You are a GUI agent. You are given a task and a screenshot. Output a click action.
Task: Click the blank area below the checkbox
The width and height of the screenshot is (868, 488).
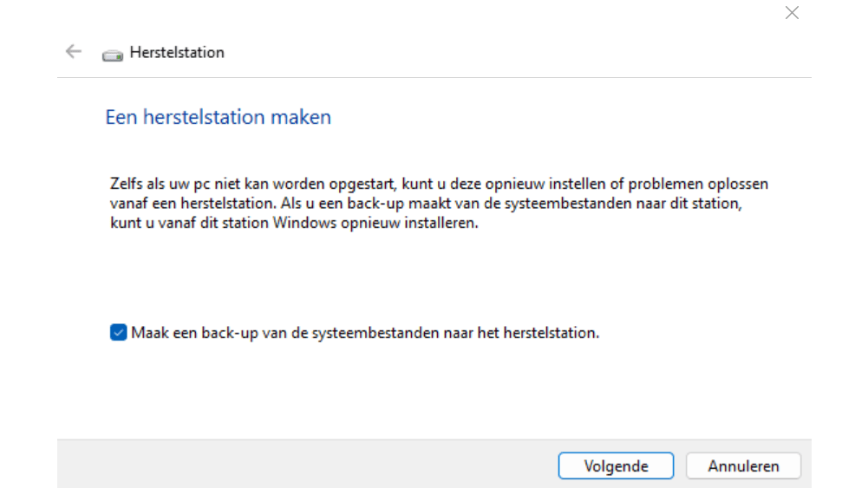(x=434, y=390)
